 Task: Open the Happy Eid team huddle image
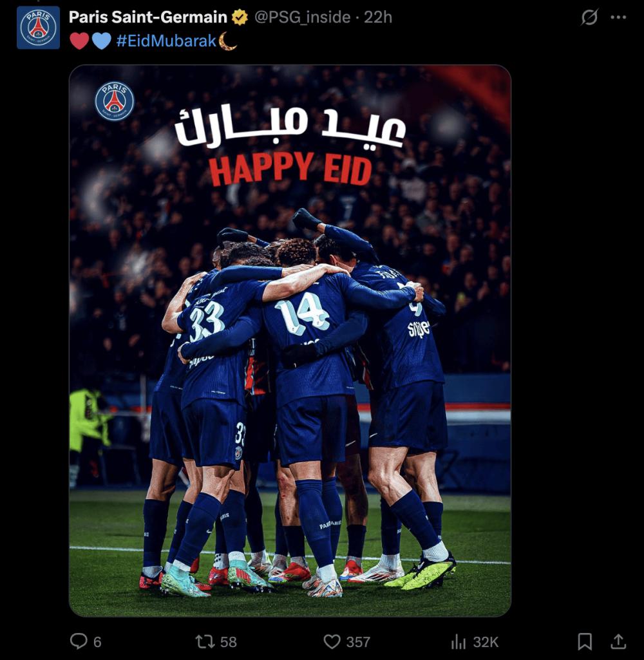[290, 341]
